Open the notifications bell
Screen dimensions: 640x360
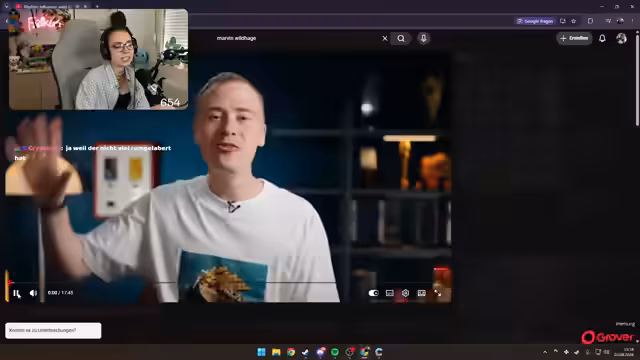pyautogui.click(x=602, y=38)
